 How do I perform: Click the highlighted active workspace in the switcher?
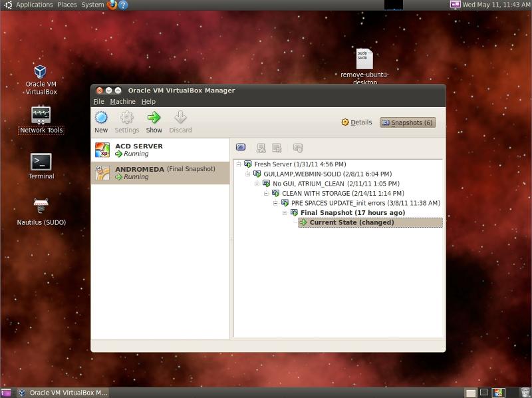point(471,393)
